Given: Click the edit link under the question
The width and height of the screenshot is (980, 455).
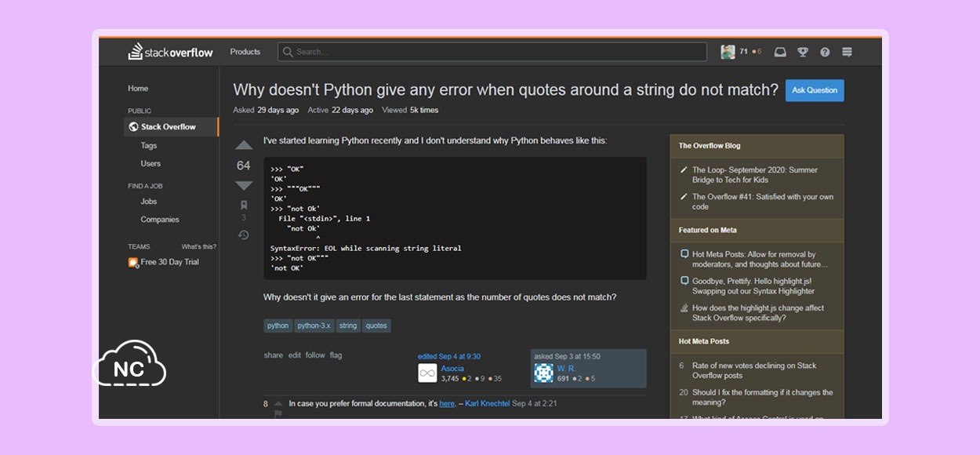Looking at the screenshot, I should point(294,355).
